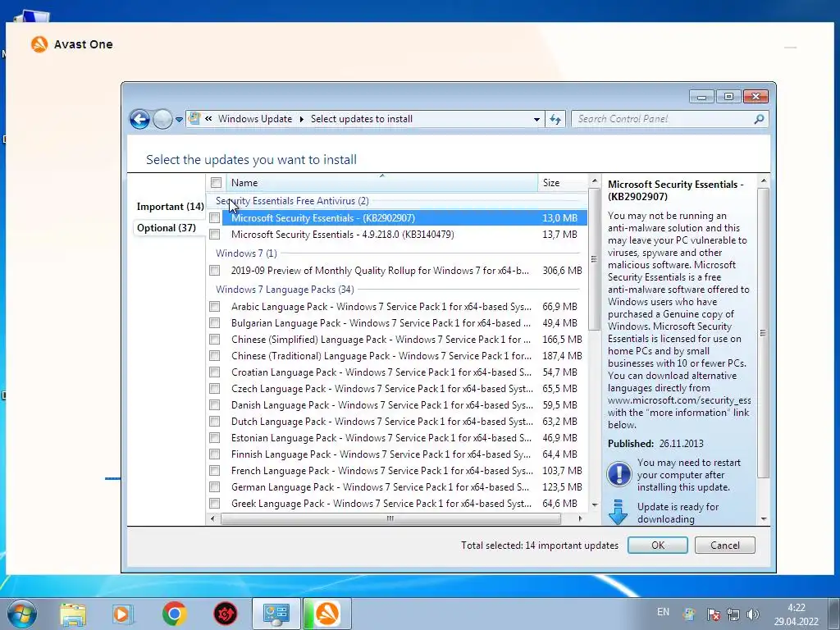Viewport: 840px width, 630px height.
Task: Open address bar history dropdown arrow
Action: point(536,120)
